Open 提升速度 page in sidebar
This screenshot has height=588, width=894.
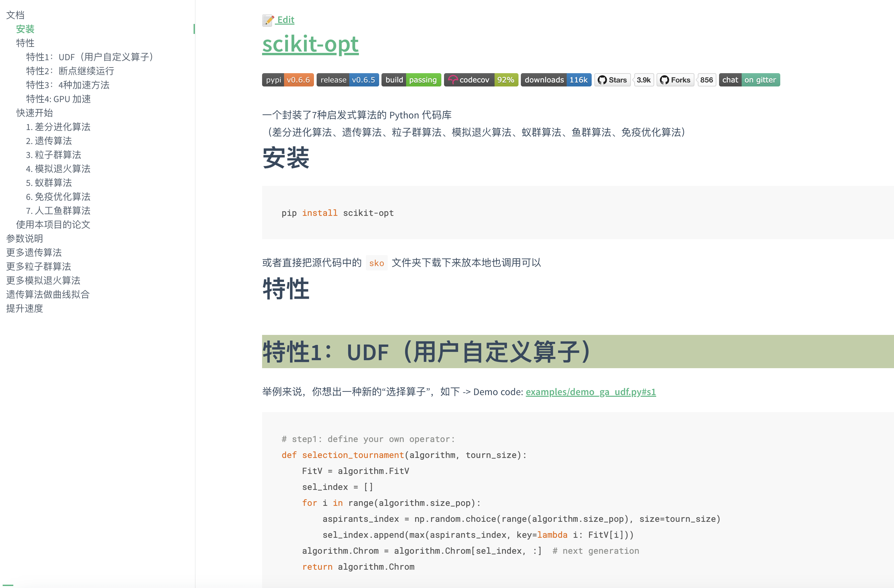click(x=25, y=308)
